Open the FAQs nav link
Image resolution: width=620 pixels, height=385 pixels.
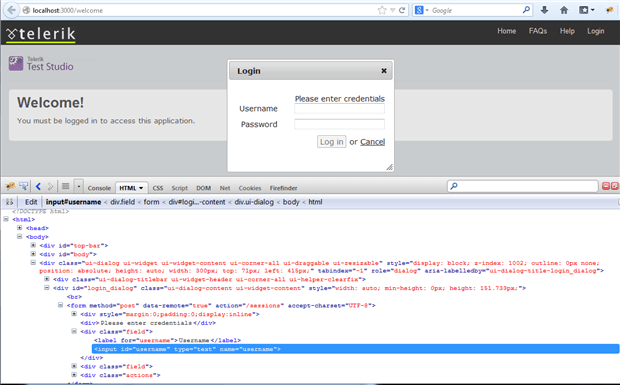[x=538, y=31]
